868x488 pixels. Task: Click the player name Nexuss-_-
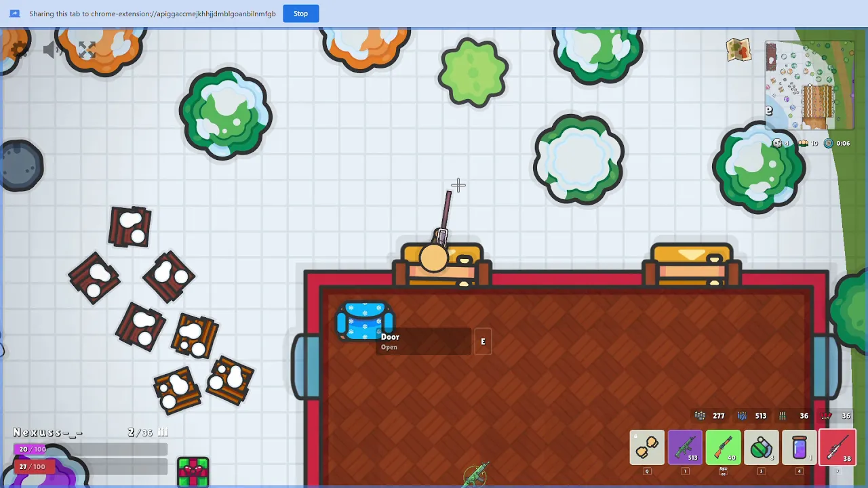coord(47,432)
